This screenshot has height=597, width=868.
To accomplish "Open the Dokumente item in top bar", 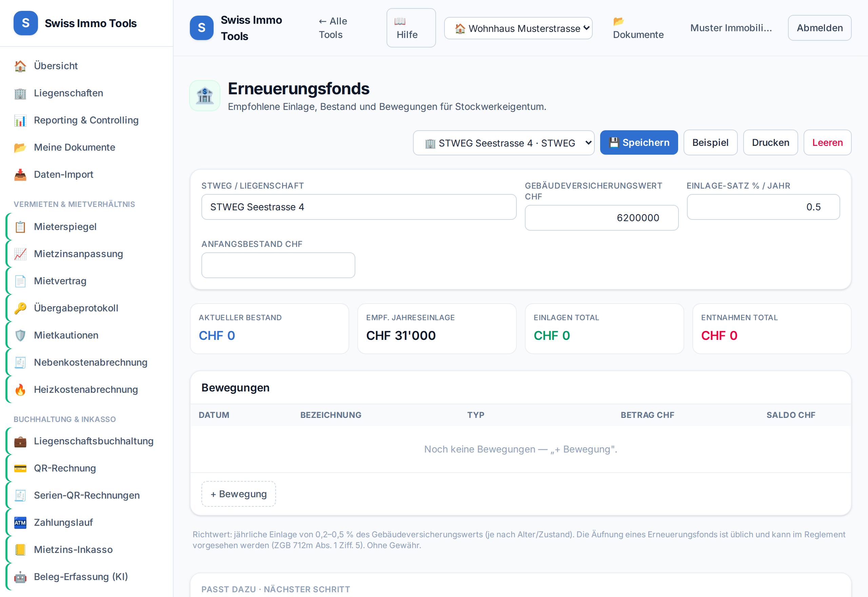I will [x=638, y=28].
